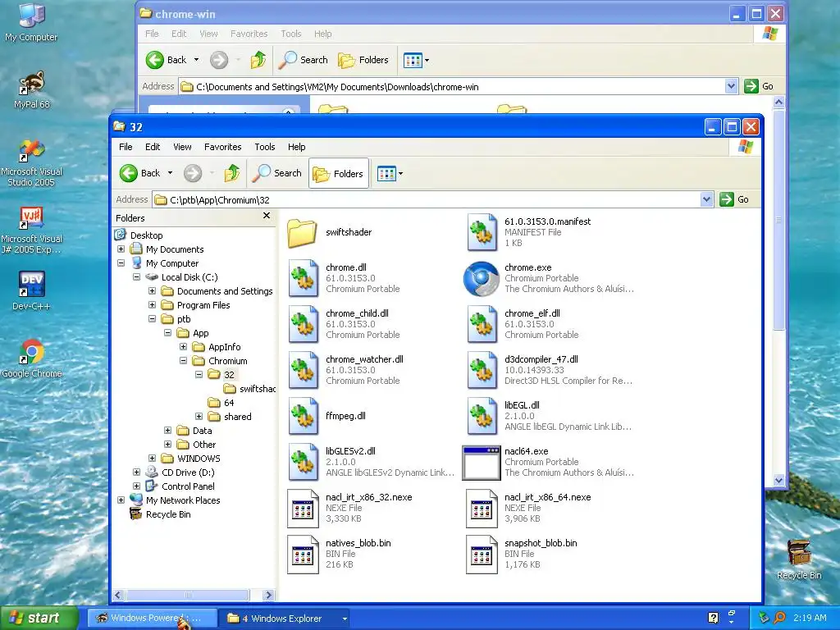Select the Recycle Bin desktop icon
The width and height of the screenshot is (840, 630).
coord(799,559)
